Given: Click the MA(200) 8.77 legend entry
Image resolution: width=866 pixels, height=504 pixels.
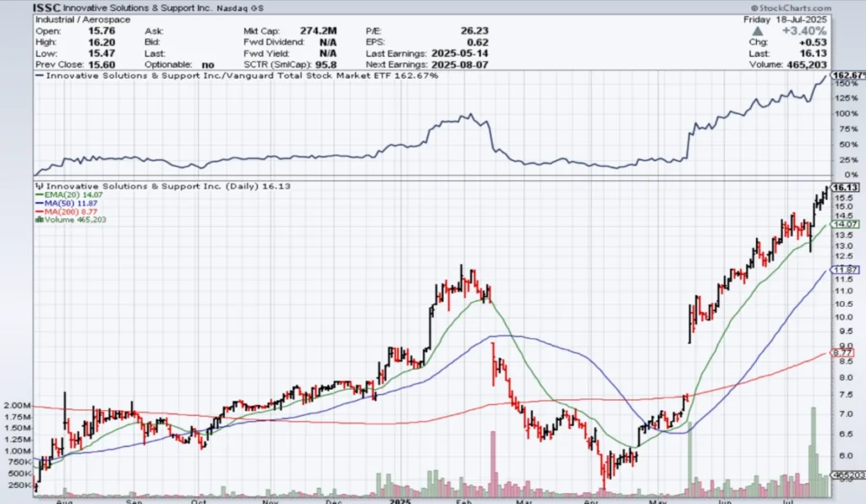Looking at the screenshot, I should [71, 211].
